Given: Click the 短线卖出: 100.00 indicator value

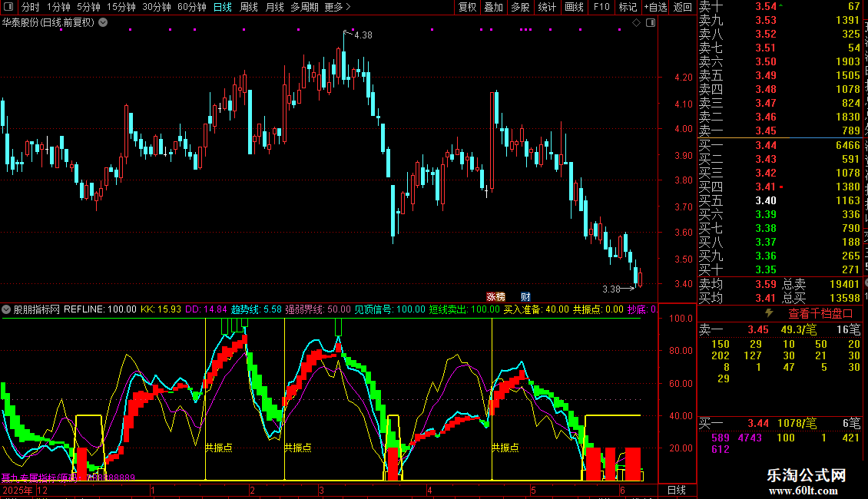Looking at the screenshot, I should coord(465,309).
